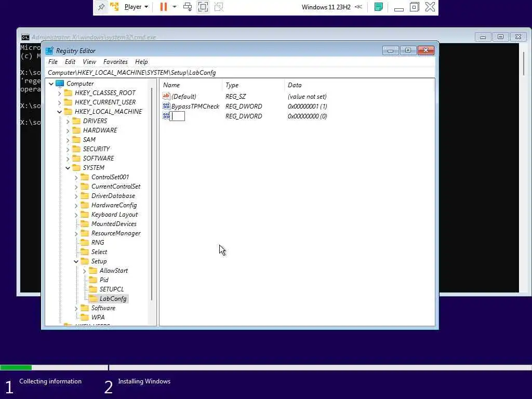Open the Player menu dropdown
Viewport: 532px width, 399px height.
click(136, 7)
